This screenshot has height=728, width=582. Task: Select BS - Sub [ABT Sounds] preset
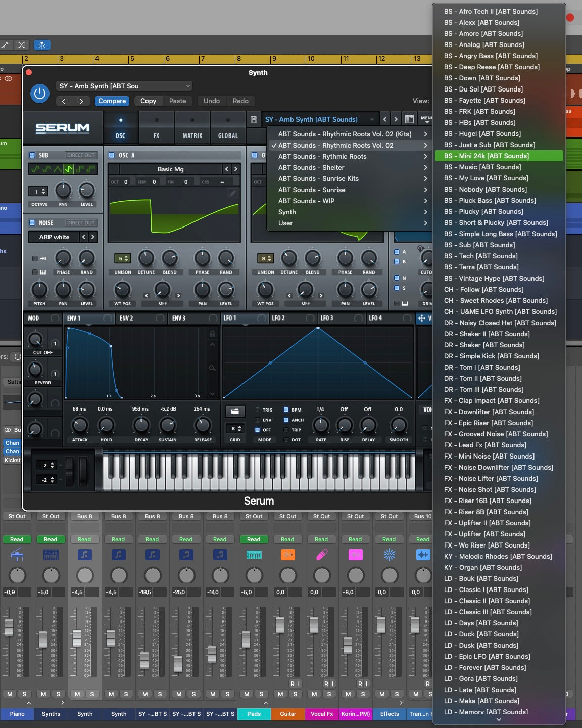(479, 245)
